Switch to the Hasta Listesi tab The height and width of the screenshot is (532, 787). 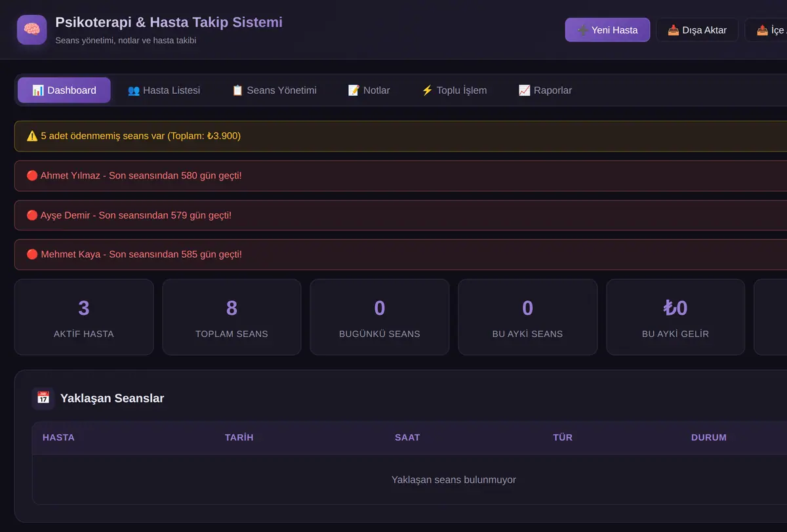tap(164, 91)
